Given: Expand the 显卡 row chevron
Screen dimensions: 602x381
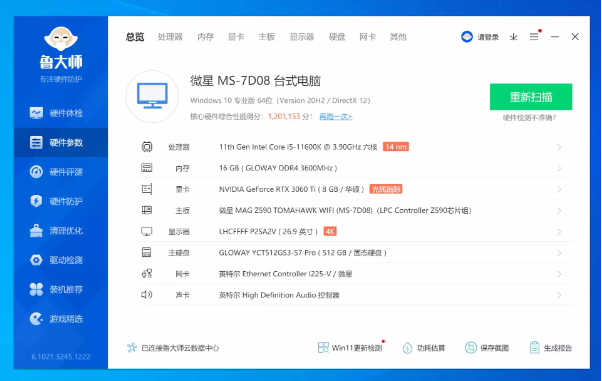Looking at the screenshot, I should (x=559, y=189).
